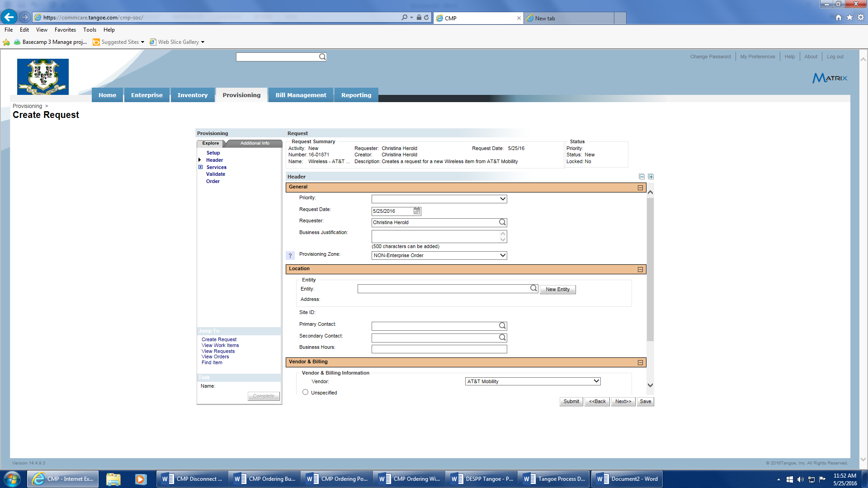868x488 pixels.
Task: Click the Provisioning Zone help question icon
Action: 290,256
